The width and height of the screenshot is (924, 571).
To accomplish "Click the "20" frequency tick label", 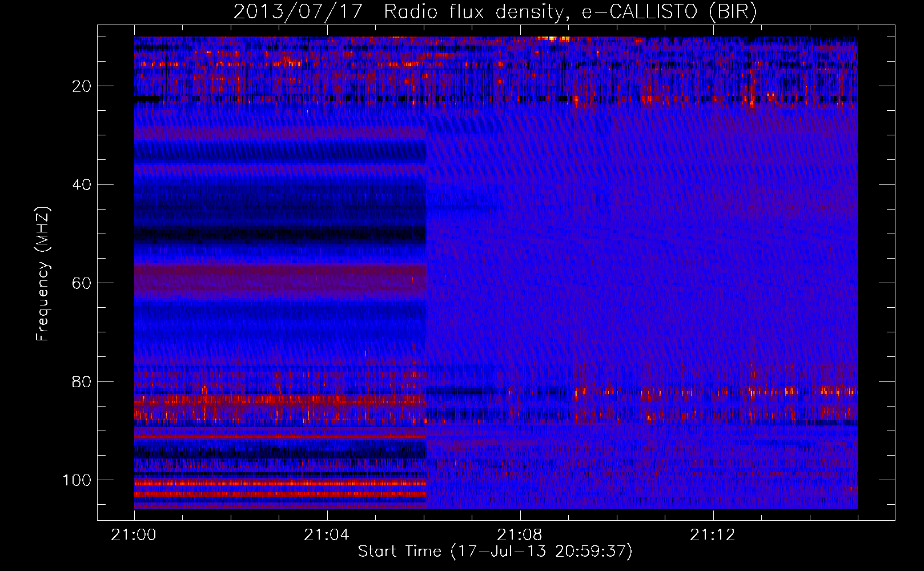I will tap(81, 86).
